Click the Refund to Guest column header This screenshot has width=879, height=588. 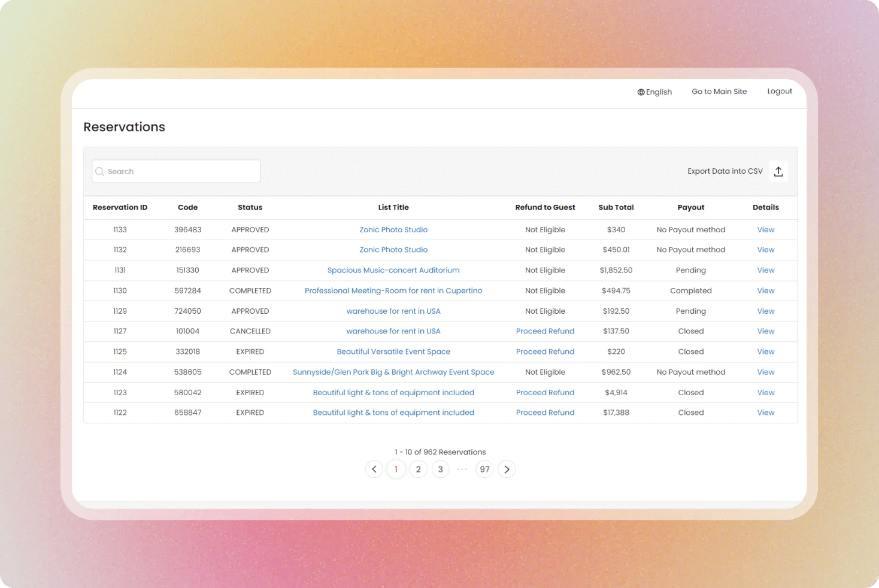545,208
